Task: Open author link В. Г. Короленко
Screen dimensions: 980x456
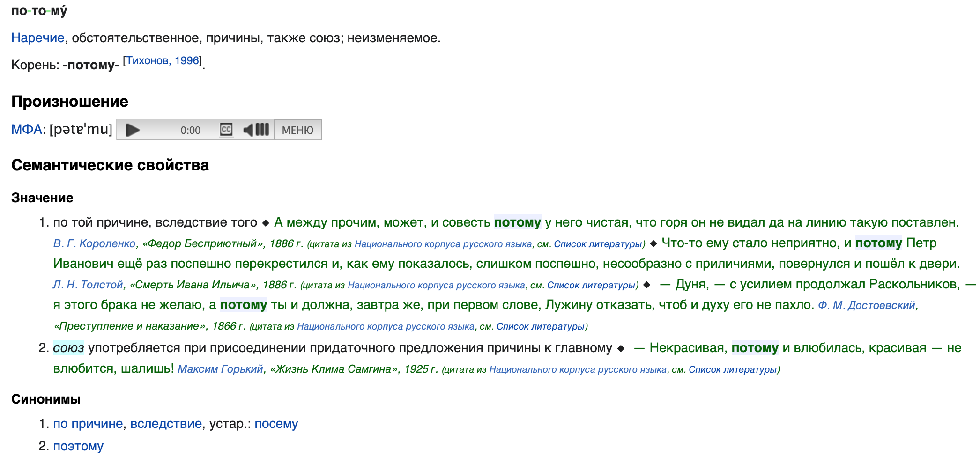Action: [94, 243]
